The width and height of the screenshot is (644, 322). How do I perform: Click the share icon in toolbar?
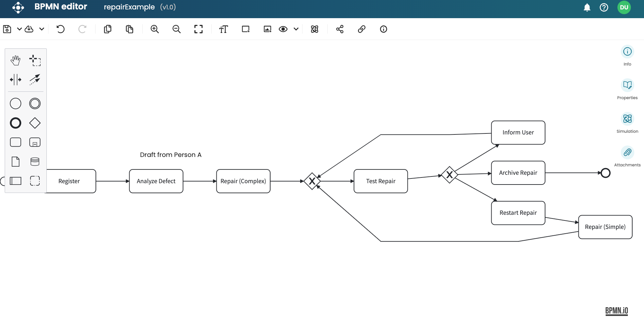(x=340, y=29)
